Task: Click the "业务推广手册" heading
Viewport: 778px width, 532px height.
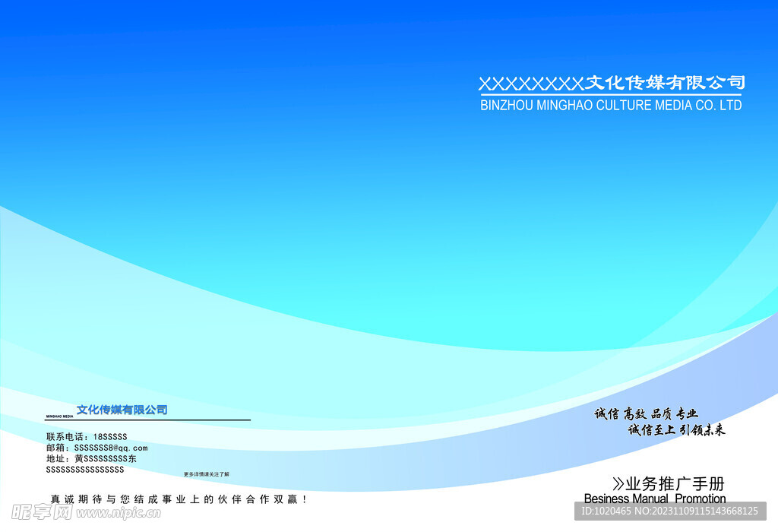Action: [x=675, y=484]
